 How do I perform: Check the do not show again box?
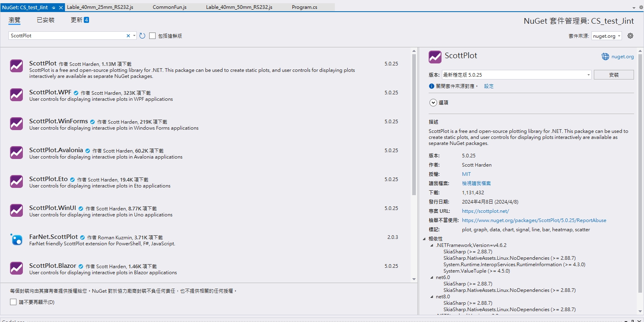tap(13, 302)
